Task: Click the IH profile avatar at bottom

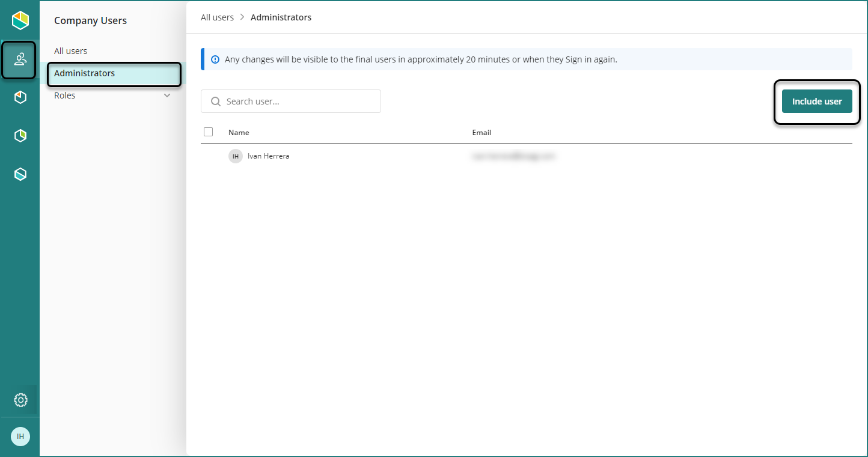Action: coord(20,436)
